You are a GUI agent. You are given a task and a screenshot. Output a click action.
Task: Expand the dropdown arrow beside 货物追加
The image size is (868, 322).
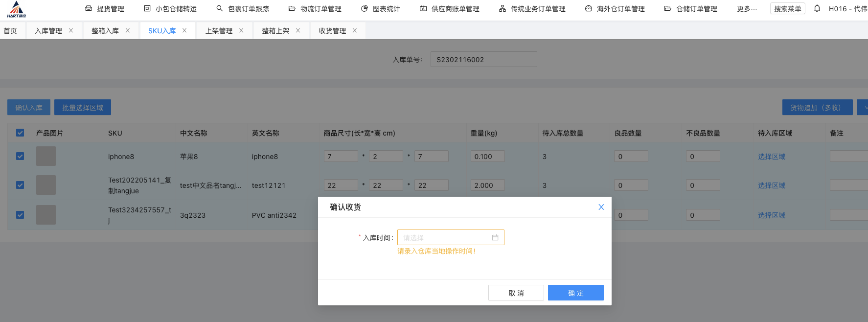(864, 107)
